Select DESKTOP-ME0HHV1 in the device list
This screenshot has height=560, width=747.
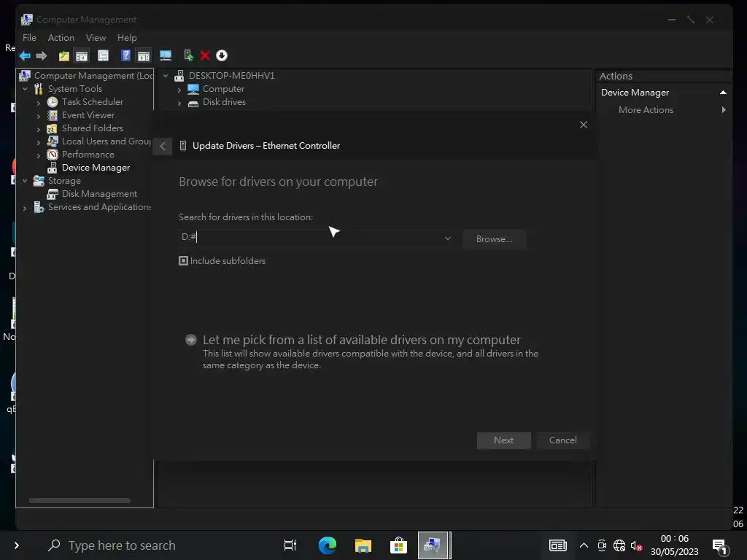[231, 76]
